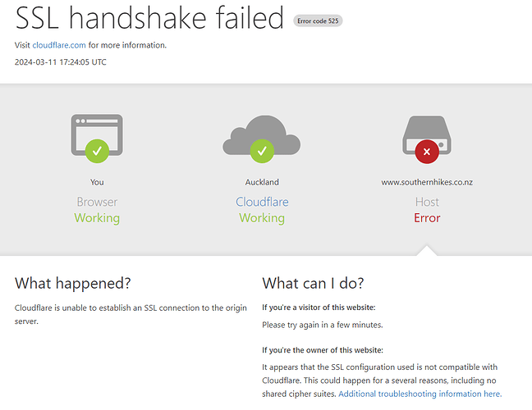Open the cloudflare.com link
The height and width of the screenshot is (410, 532).
click(x=59, y=45)
